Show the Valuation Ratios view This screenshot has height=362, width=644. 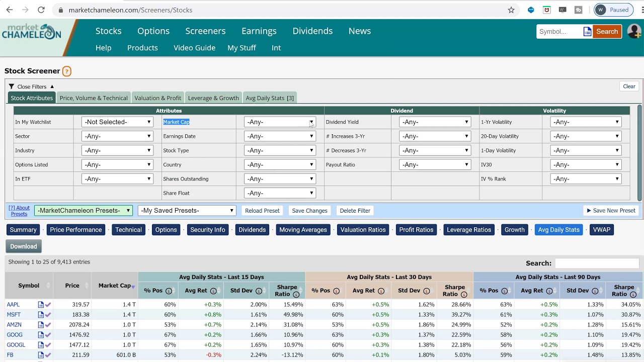pos(363,230)
